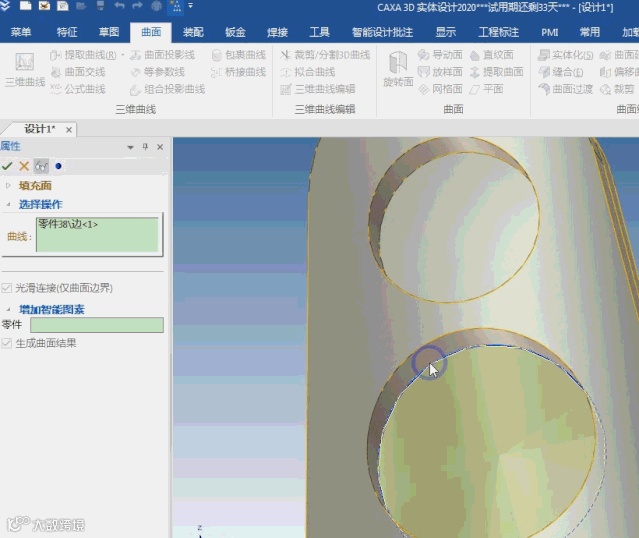Switch to the 钣金 ribbon tab

(x=236, y=32)
